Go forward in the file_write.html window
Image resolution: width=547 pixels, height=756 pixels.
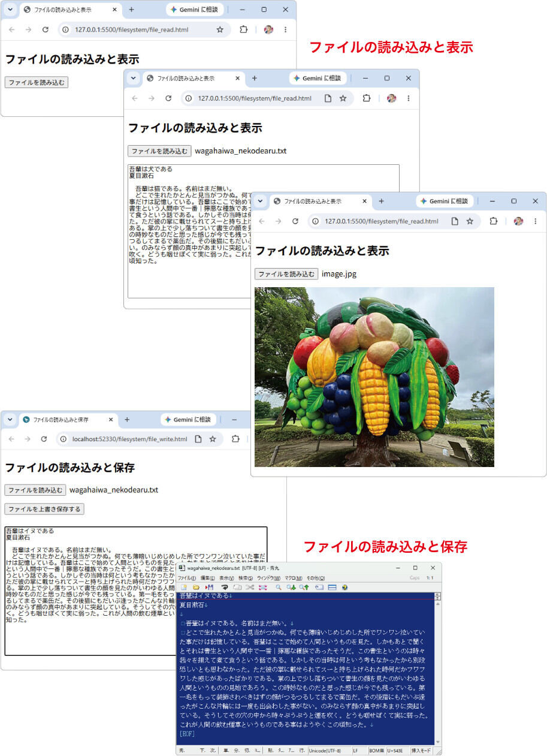click(x=27, y=439)
